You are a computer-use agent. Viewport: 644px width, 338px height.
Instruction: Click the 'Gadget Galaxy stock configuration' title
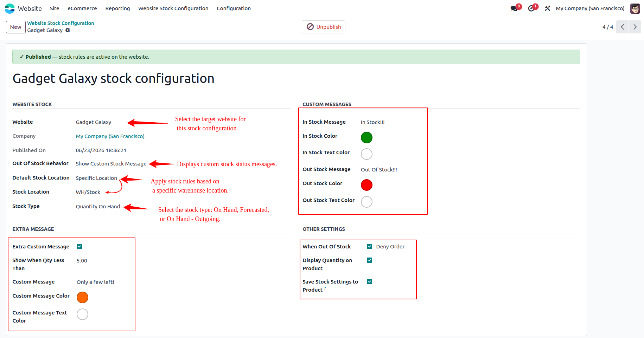113,78
